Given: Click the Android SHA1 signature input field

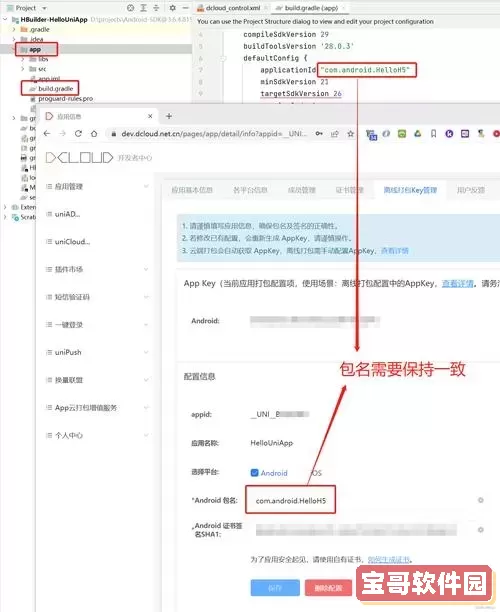Looking at the screenshot, I should [x=356, y=530].
